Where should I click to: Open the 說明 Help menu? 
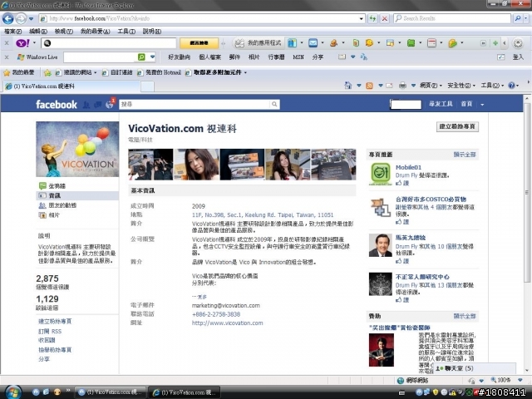pos(151,32)
